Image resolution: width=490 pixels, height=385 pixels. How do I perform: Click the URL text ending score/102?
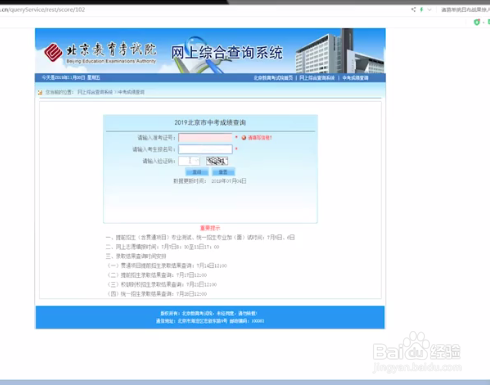coord(43,10)
